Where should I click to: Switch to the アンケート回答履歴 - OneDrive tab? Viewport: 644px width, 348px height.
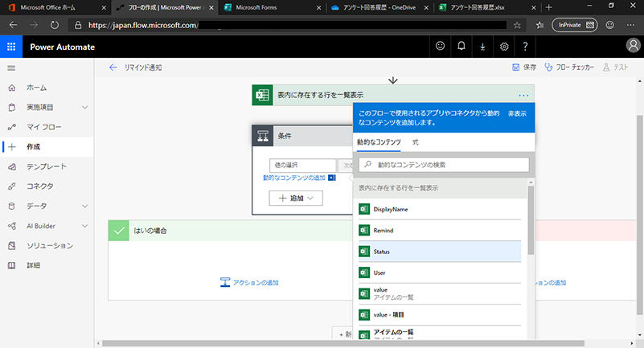[379, 7]
